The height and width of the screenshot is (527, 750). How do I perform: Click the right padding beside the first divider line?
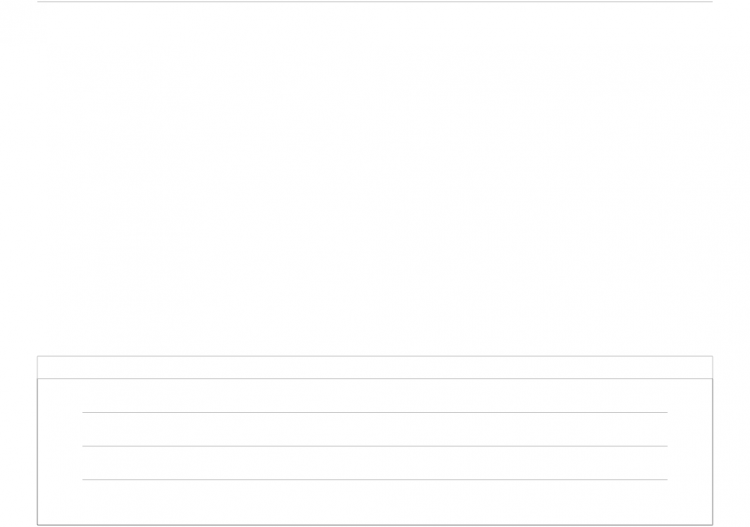690,412
